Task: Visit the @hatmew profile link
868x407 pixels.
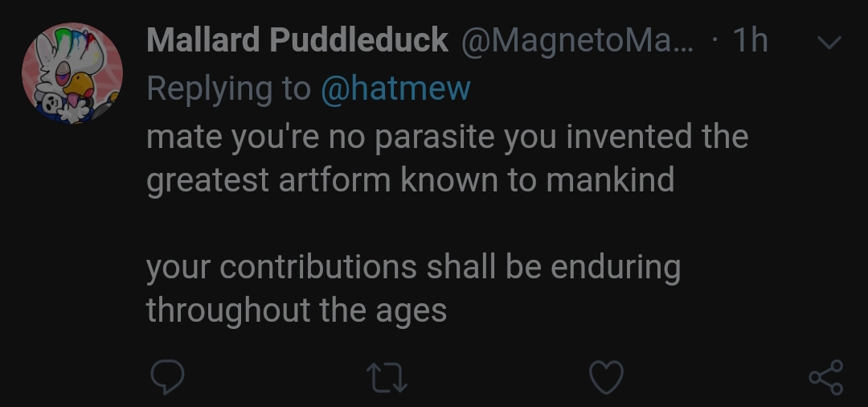Action: click(395, 88)
